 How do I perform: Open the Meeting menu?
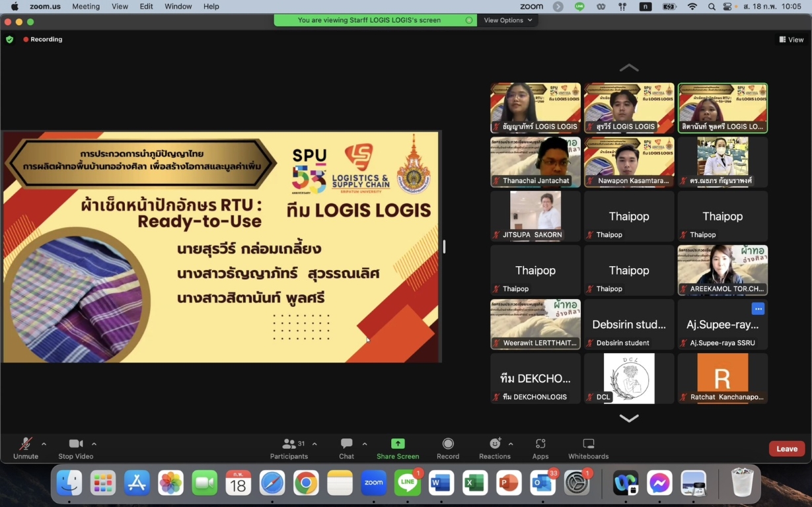coord(86,7)
